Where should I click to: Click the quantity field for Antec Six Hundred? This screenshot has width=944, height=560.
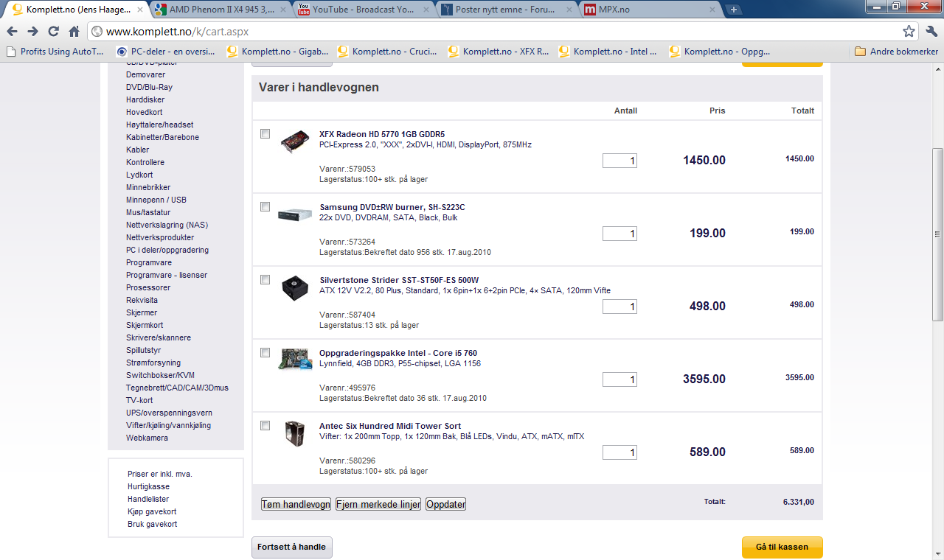click(619, 452)
